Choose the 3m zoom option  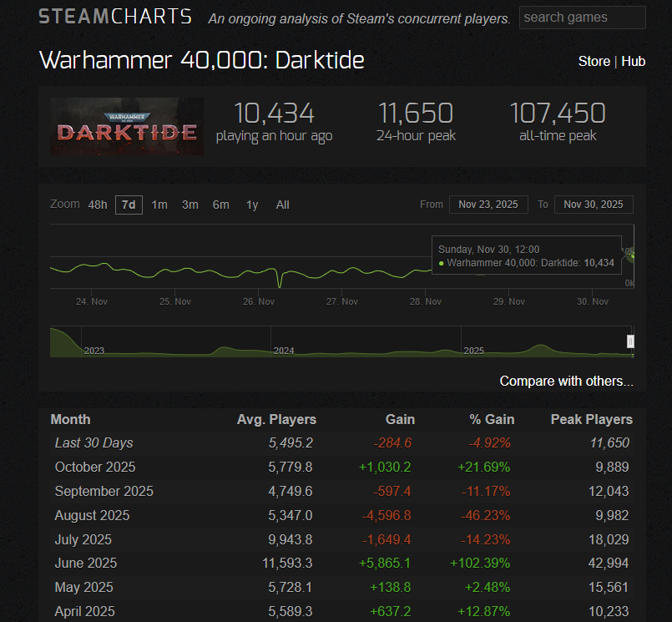point(190,205)
